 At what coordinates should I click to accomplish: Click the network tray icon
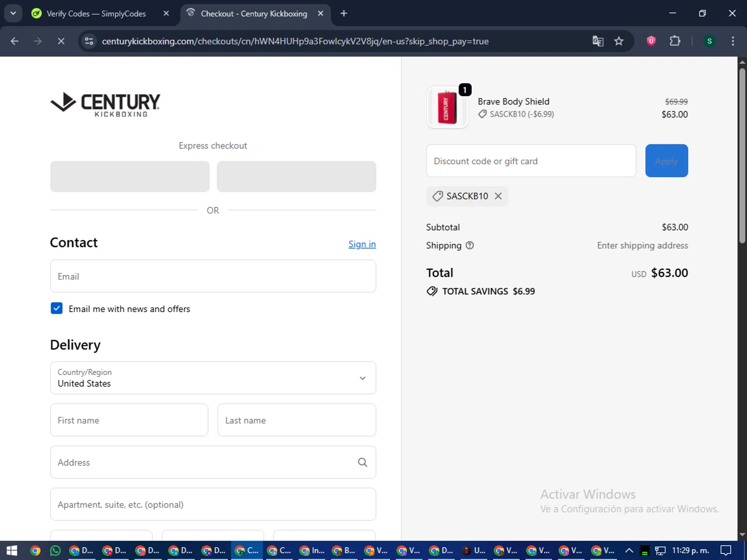click(x=660, y=551)
